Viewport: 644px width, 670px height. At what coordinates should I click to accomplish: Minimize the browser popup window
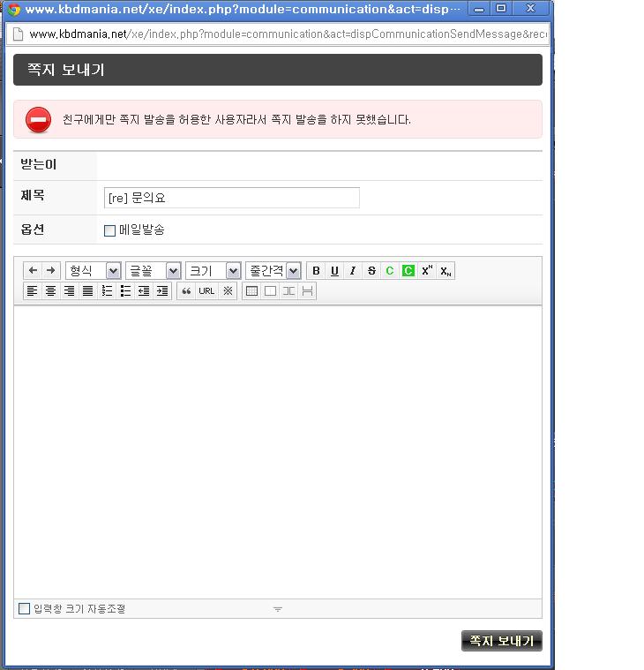tap(479, 9)
